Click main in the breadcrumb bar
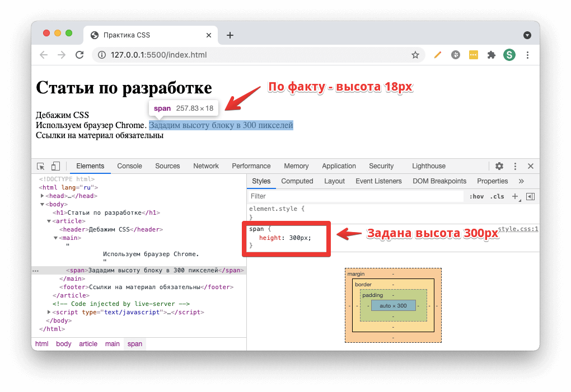This screenshot has height=392, width=571. tap(112, 344)
